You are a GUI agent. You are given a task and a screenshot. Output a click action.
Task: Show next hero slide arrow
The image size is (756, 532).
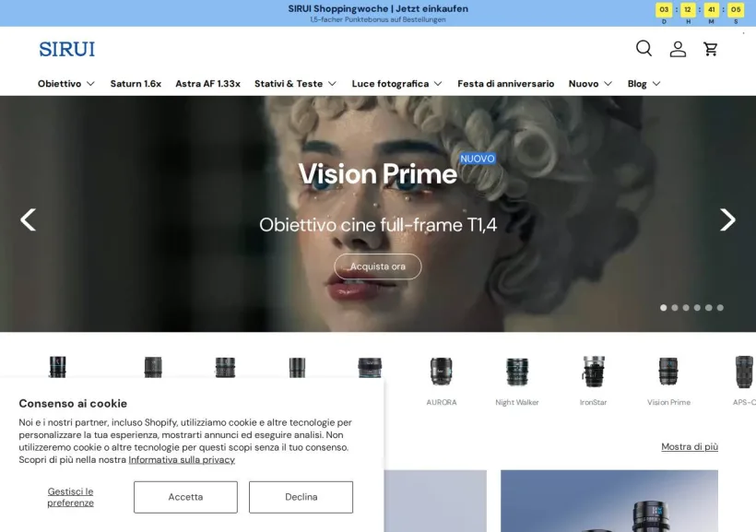(727, 220)
